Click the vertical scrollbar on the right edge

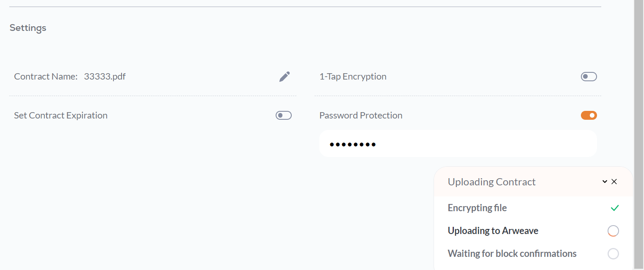click(639, 135)
